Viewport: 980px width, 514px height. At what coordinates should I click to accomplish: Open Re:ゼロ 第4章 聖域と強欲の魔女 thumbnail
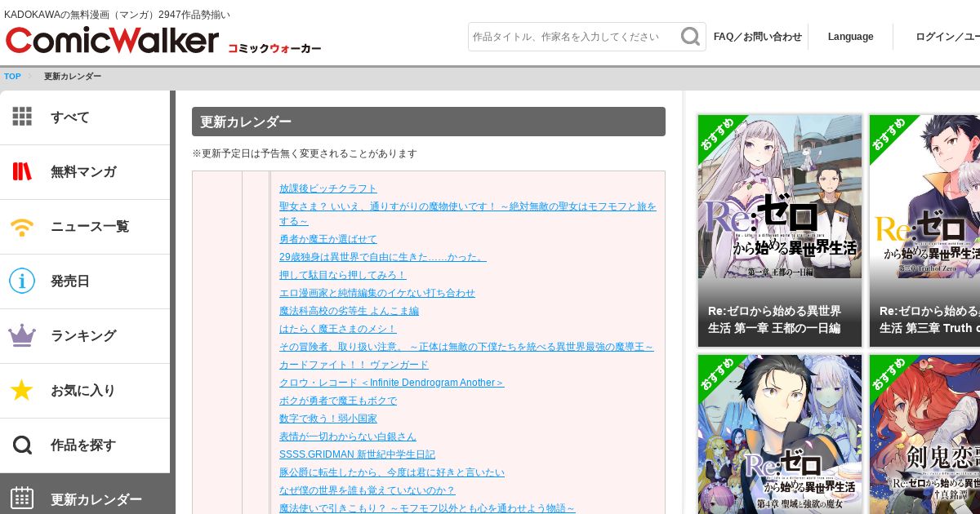pyautogui.click(x=780, y=434)
